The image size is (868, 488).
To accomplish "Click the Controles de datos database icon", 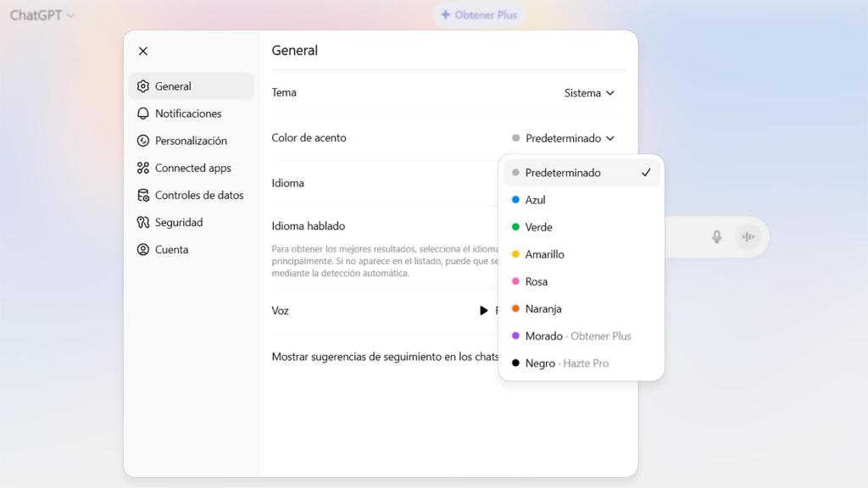I will tap(143, 195).
